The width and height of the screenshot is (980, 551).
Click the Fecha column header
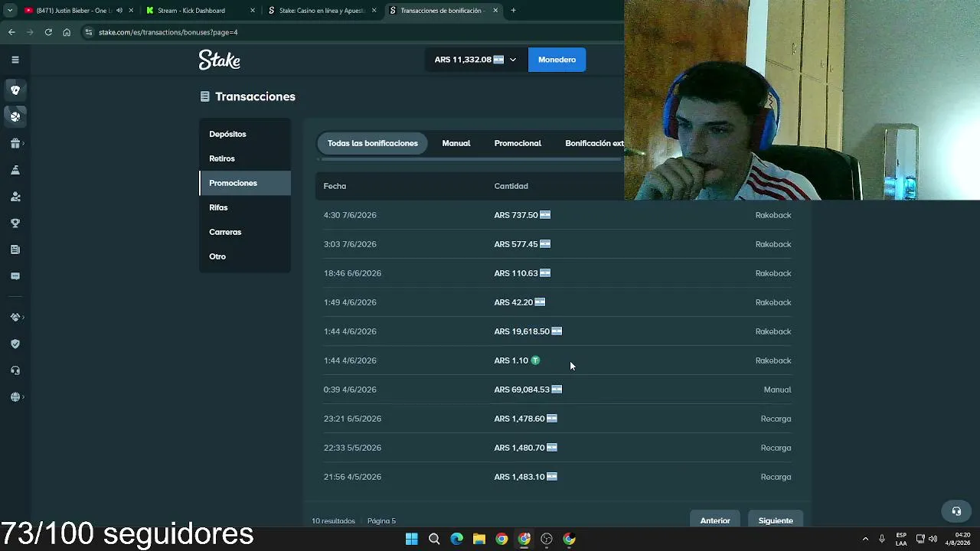335,186
